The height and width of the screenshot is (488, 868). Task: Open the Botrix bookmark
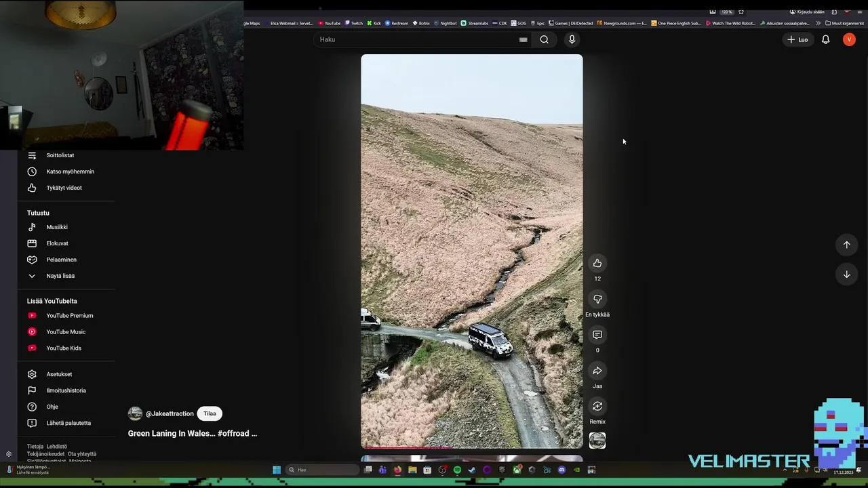pyautogui.click(x=421, y=23)
